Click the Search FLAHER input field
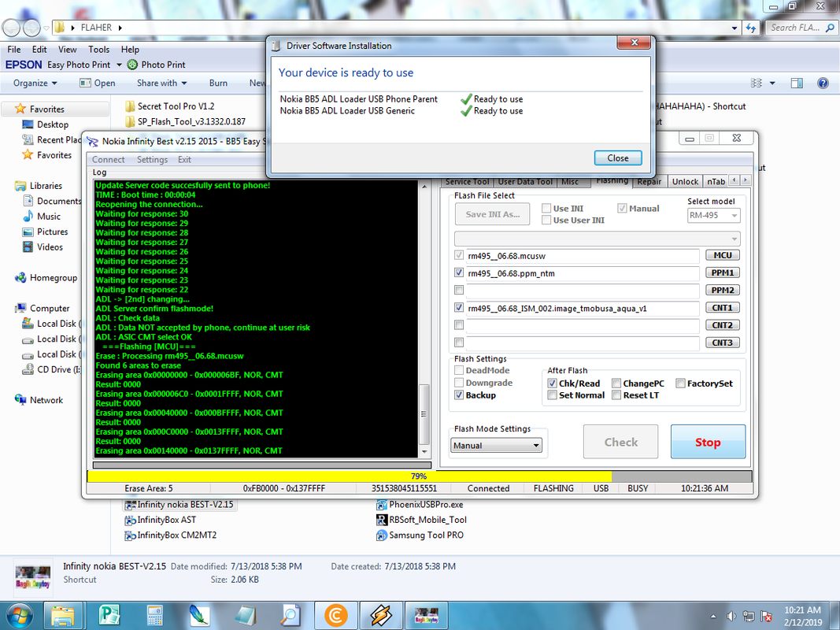 (x=800, y=28)
